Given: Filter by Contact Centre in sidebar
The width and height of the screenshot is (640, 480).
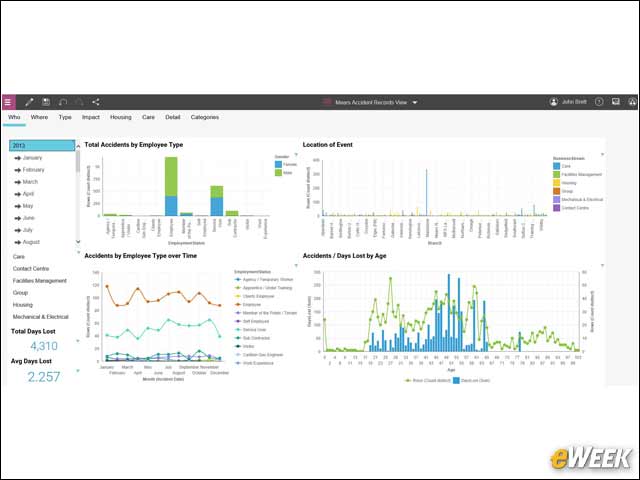Looking at the screenshot, I should 31,269.
